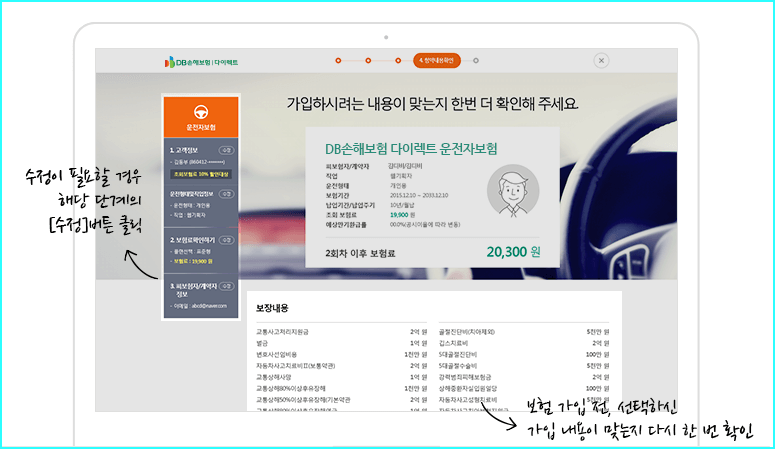Viewport: 775px width, 449px height.
Task: Select the active step 4 청약내용확인 pill
Action: click(437, 60)
